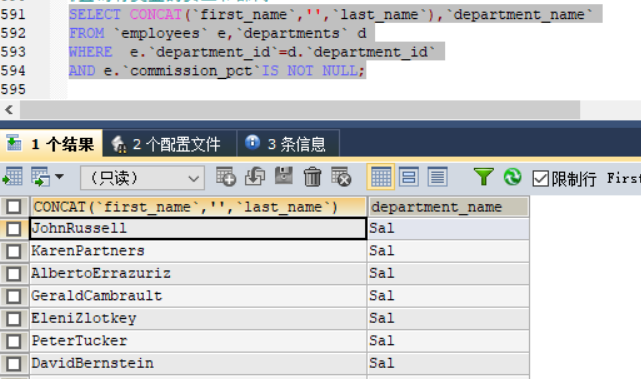Select the PeterTucker cell
Image resolution: width=641 pixels, height=379 pixels.
coord(198,341)
